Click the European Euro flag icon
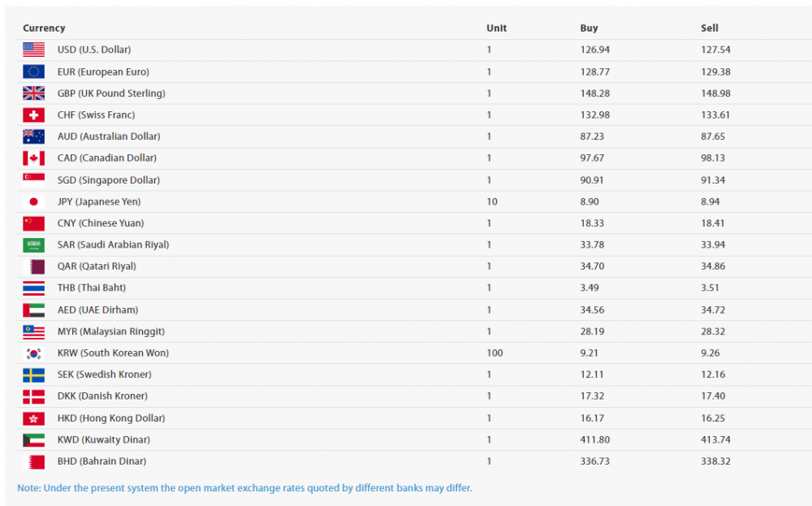This screenshot has height=506, width=812. point(33,71)
